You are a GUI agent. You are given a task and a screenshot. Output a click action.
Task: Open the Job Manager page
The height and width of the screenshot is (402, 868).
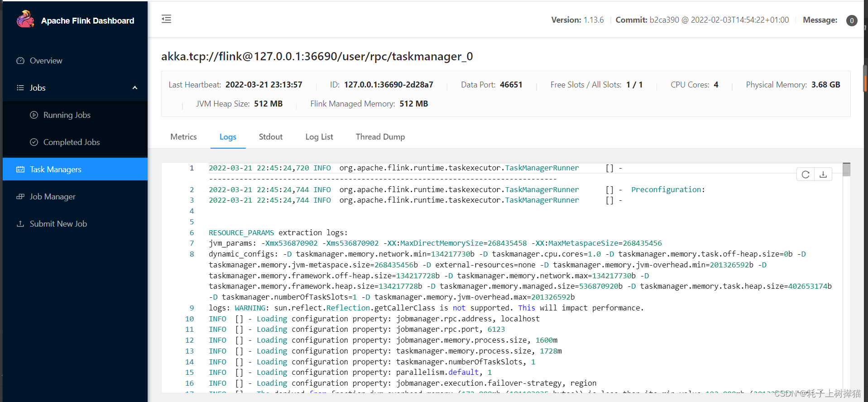75,197
